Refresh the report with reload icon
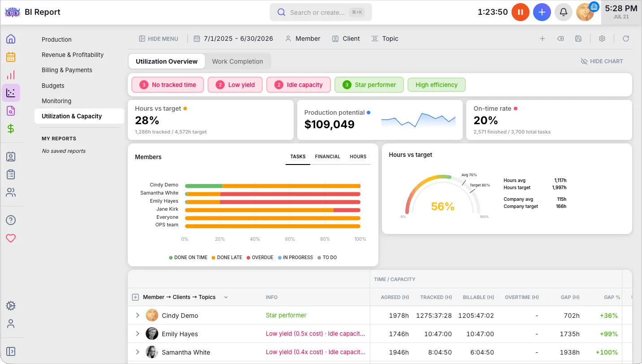This screenshot has width=642, height=364. [626, 39]
